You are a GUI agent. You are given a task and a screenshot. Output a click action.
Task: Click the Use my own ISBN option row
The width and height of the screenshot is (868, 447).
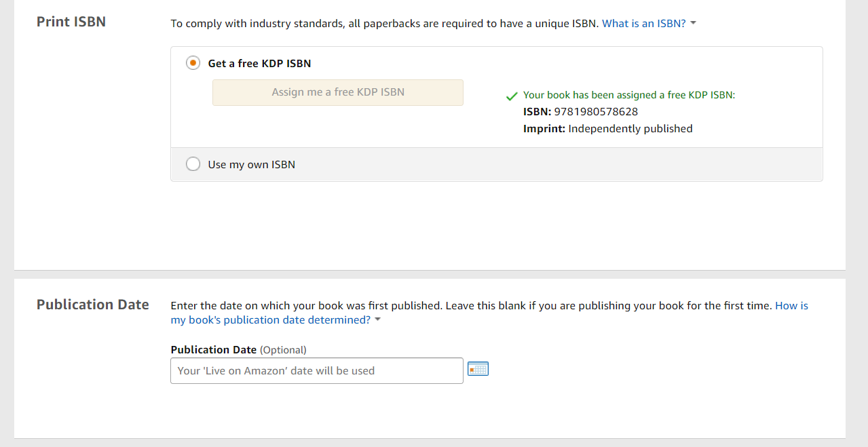point(495,164)
